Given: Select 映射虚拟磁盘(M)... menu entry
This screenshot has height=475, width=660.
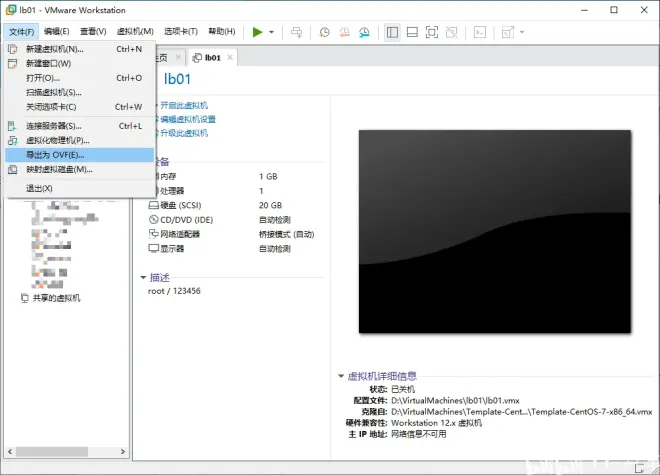Looking at the screenshot, I should tap(80, 169).
